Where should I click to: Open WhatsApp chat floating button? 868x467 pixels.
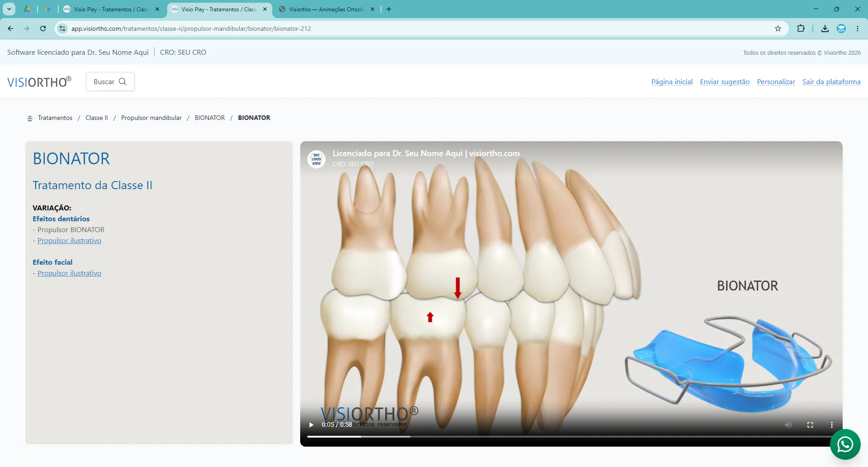coord(845,444)
